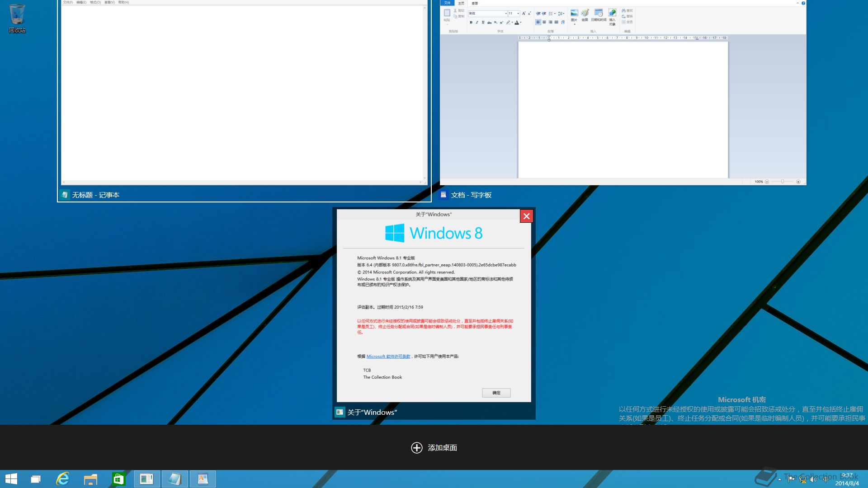
Task: Click zoom out minus button in WordPad
Action: tap(767, 182)
